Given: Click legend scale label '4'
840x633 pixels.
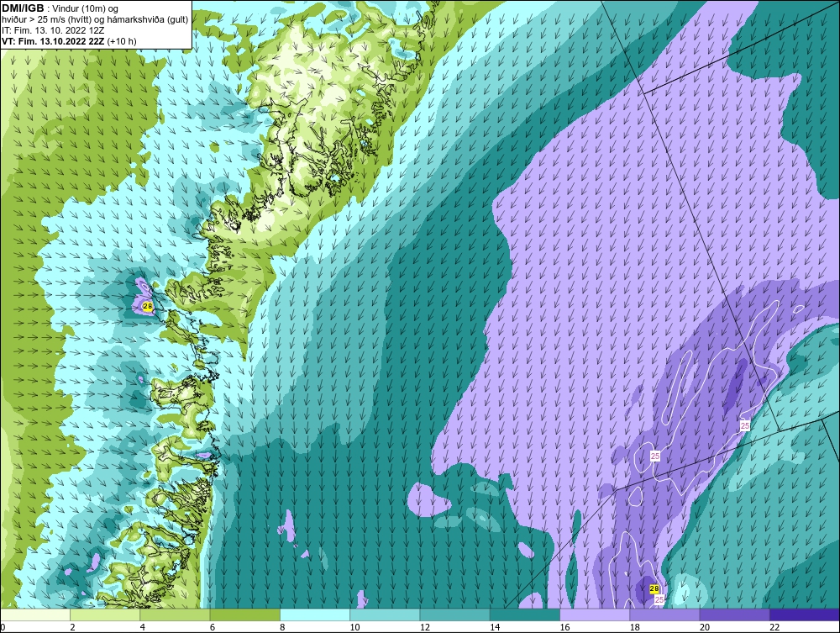Looking at the screenshot, I should point(143,627).
